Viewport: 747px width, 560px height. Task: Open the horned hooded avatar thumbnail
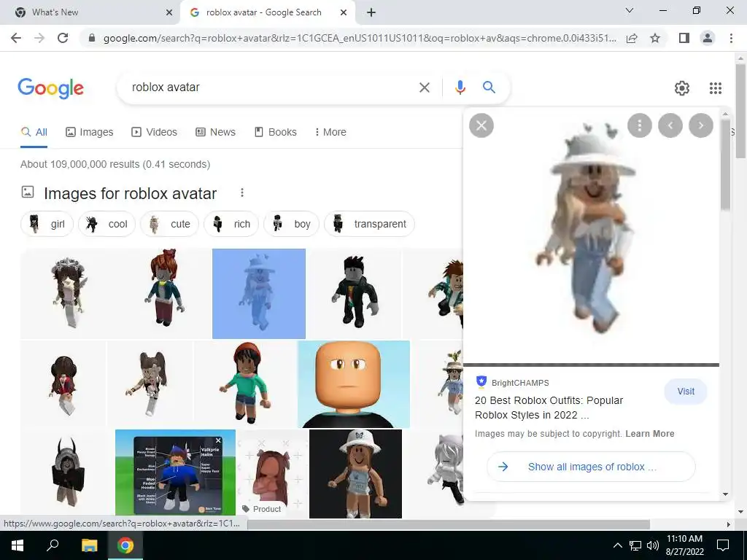(x=68, y=472)
